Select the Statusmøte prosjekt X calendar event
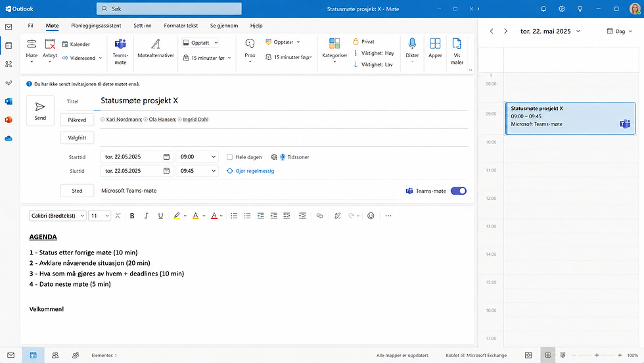 point(570,118)
